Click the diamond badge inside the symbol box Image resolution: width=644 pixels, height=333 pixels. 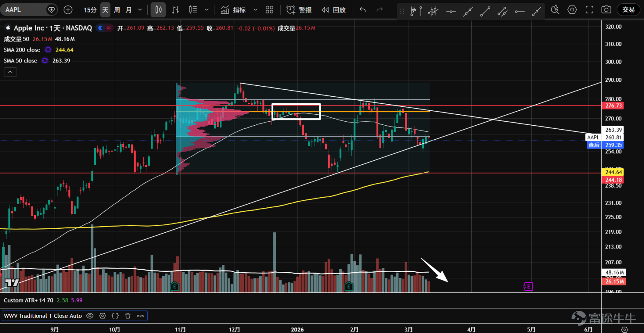tap(52, 10)
